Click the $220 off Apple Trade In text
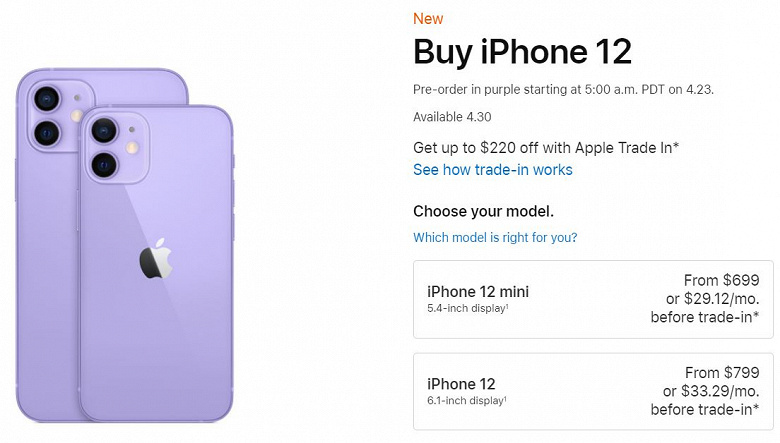This screenshot has width=780, height=443. click(546, 147)
